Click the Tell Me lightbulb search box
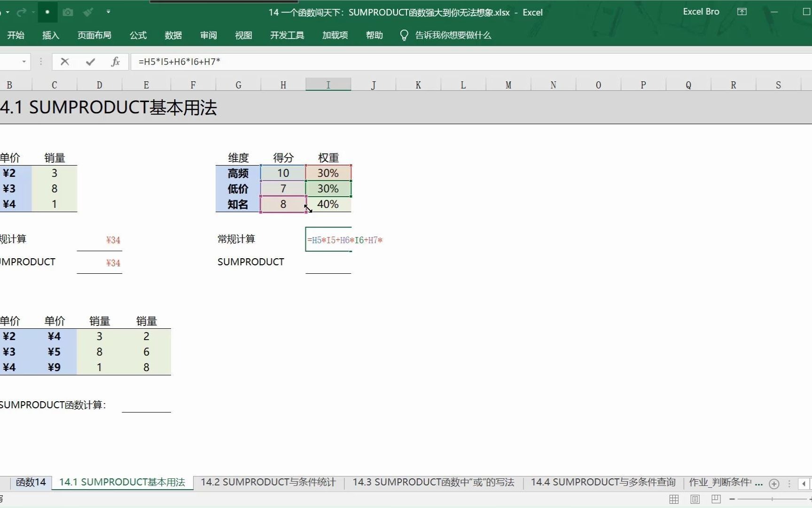The height and width of the screenshot is (508, 812). pyautogui.click(x=445, y=35)
